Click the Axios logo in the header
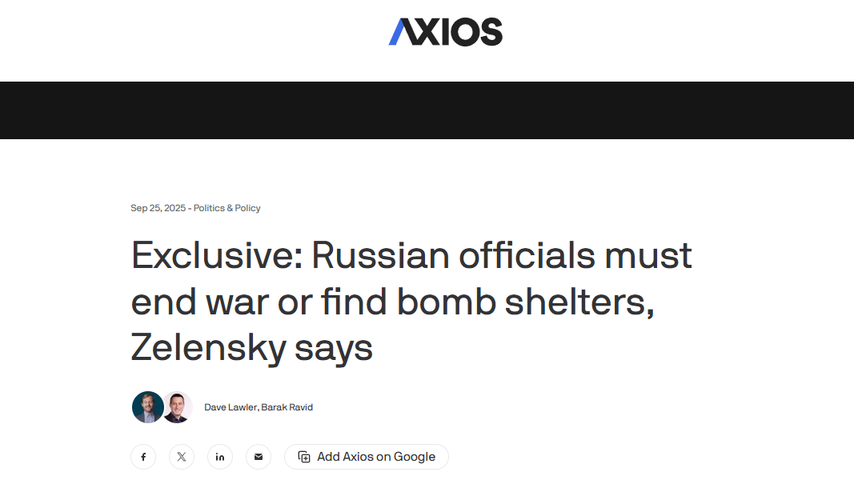 click(446, 31)
